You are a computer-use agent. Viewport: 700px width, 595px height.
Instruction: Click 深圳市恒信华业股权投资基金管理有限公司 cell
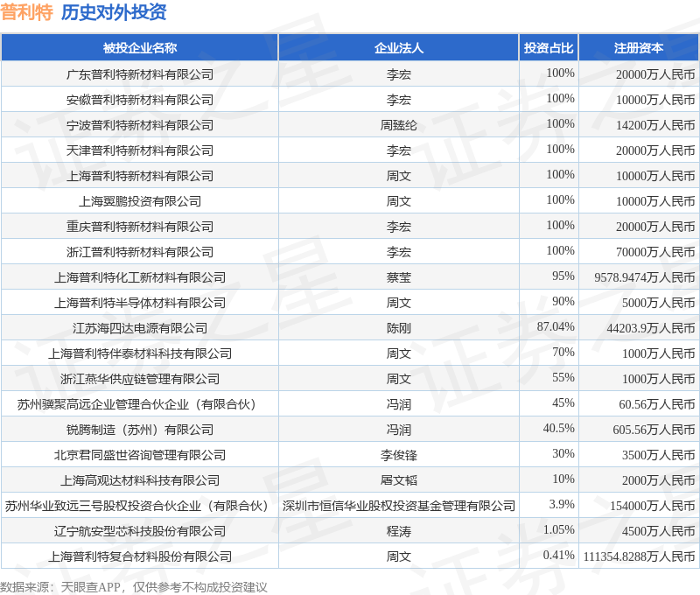pos(399,506)
